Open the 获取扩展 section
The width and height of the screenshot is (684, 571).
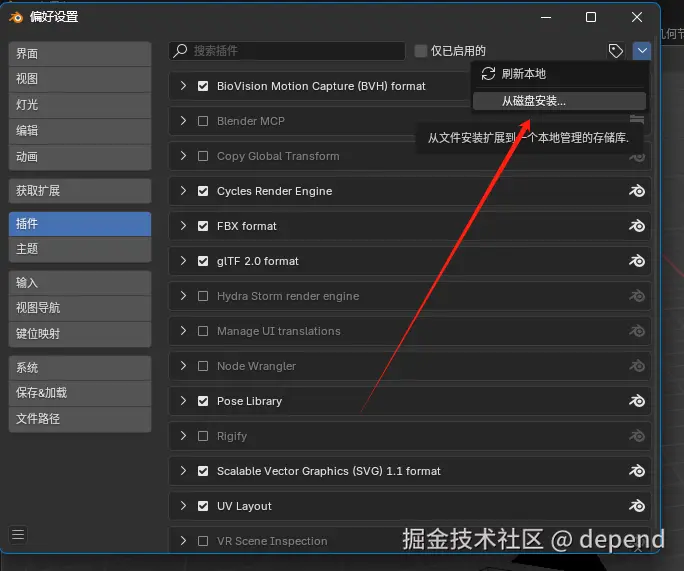[x=80, y=191]
